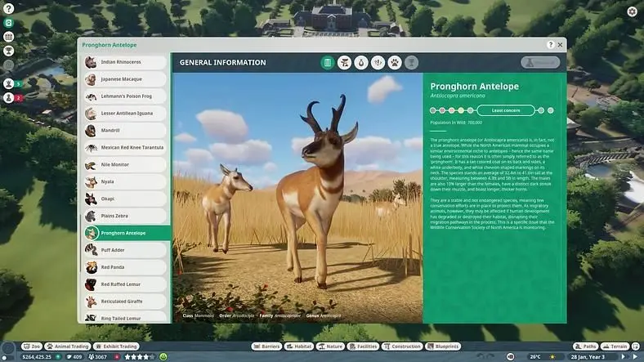Click the play speed arrow after the date
Image resolution: width=644 pixels, height=362 pixels.
point(623,357)
